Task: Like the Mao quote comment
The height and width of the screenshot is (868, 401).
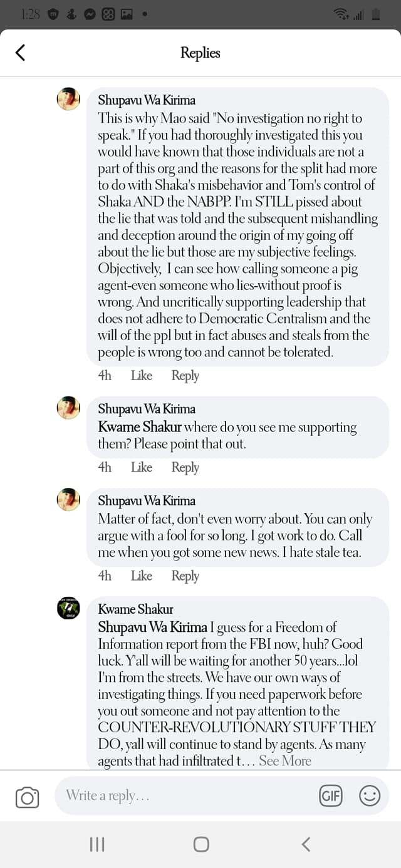Action: point(141,375)
